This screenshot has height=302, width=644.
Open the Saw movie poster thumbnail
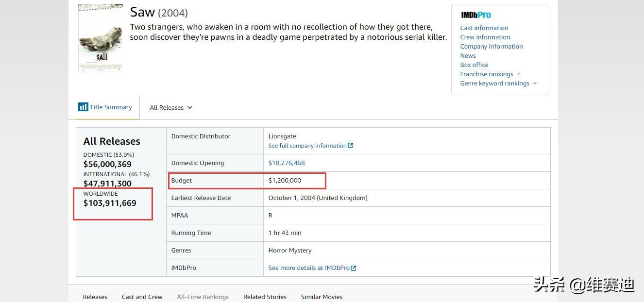coord(101,38)
